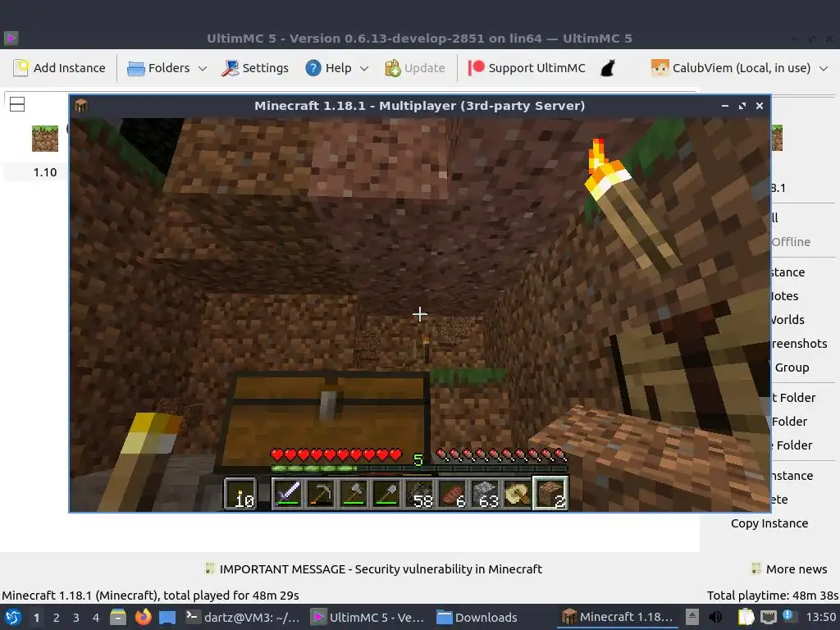840x630 pixels.
Task: Click the 13:50 clock
Action: [820, 618]
